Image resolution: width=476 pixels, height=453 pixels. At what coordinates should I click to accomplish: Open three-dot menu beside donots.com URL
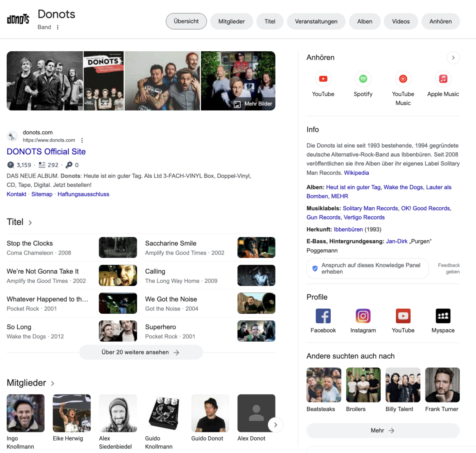(x=82, y=140)
